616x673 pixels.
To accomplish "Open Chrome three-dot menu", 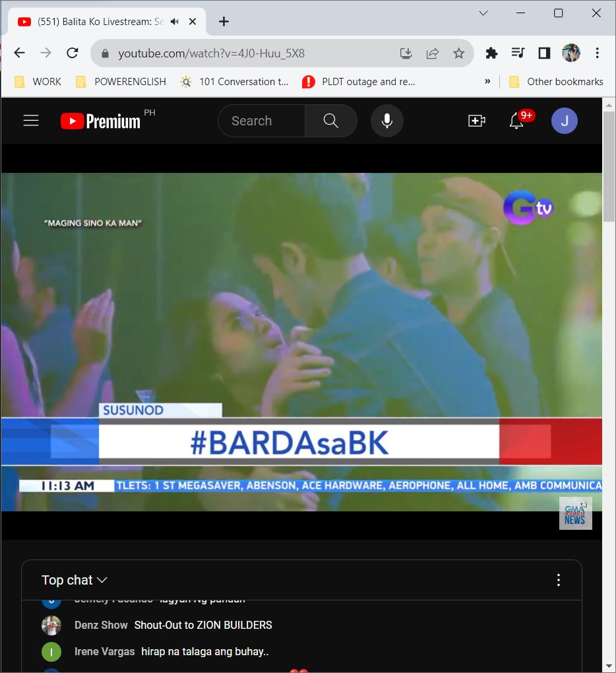I will point(597,53).
